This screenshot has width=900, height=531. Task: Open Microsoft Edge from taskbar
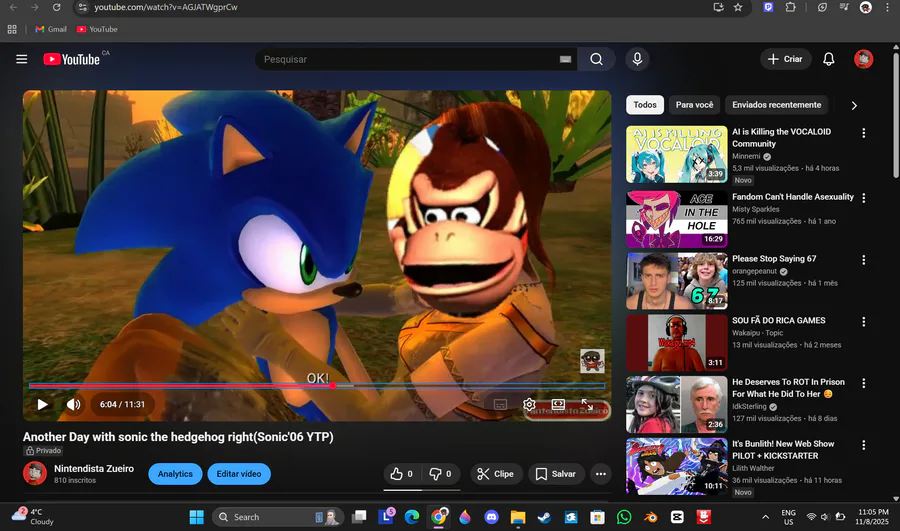tap(412, 517)
